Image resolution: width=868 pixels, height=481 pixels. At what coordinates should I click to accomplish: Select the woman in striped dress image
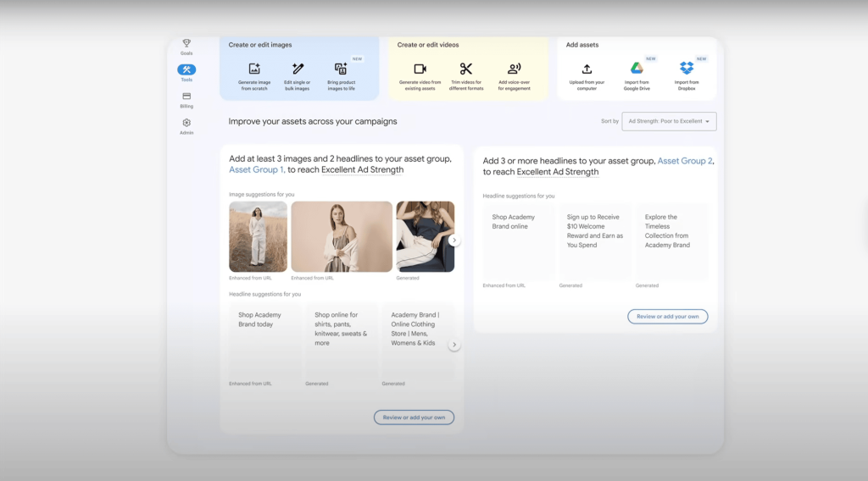coord(342,236)
